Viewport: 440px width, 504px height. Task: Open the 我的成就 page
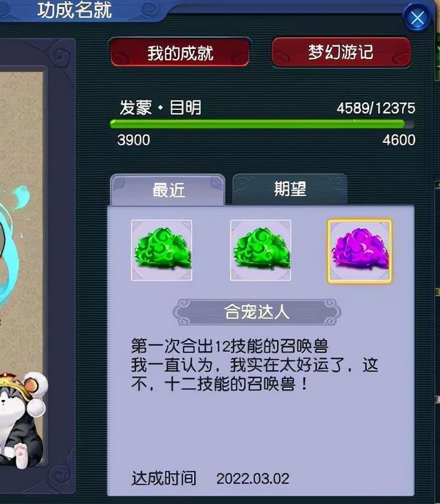tap(179, 53)
